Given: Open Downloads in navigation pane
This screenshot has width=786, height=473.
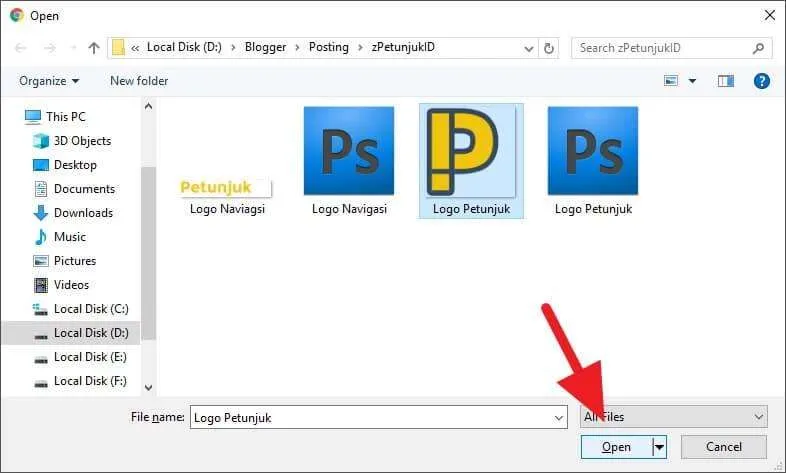Looking at the screenshot, I should click(73, 213).
